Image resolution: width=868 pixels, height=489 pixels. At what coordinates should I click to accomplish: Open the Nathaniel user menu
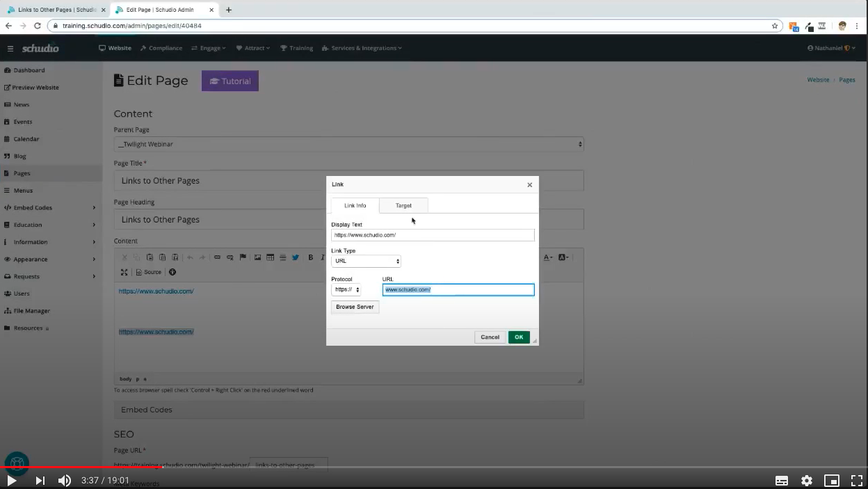831,48
